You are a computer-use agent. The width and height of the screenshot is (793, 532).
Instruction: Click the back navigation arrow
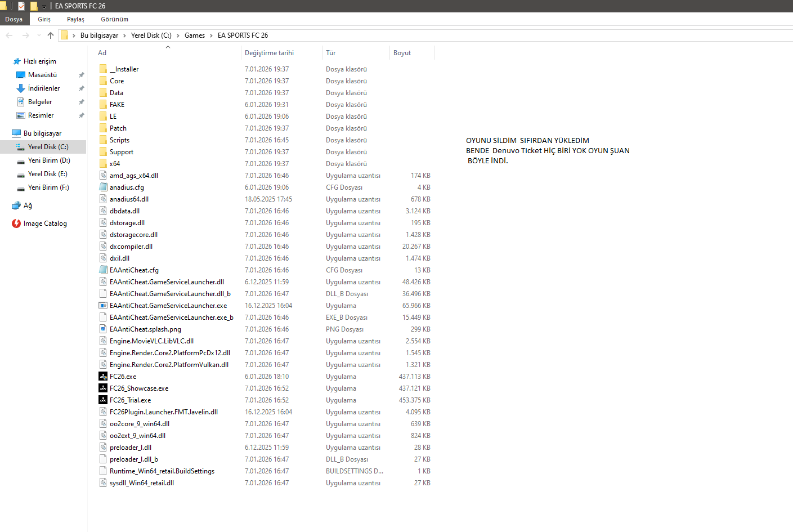click(x=9, y=35)
